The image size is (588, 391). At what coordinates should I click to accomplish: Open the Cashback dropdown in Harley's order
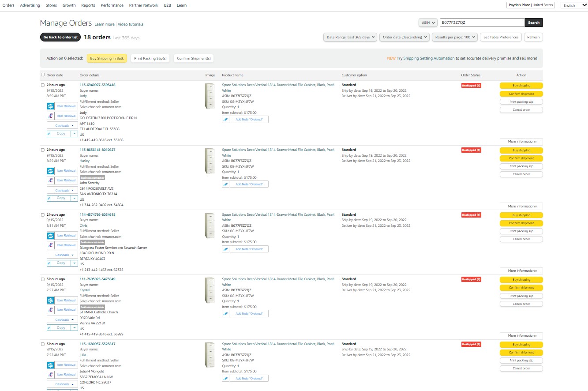62,191
